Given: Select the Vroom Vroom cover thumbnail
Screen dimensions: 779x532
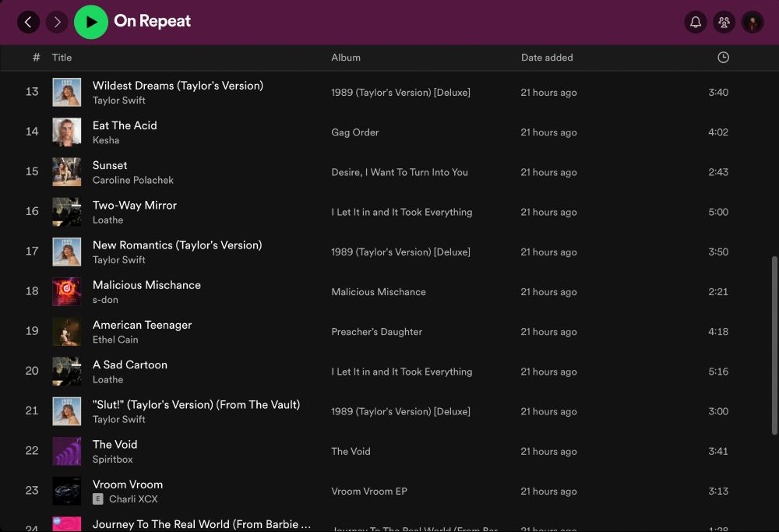Looking at the screenshot, I should 66,491.
